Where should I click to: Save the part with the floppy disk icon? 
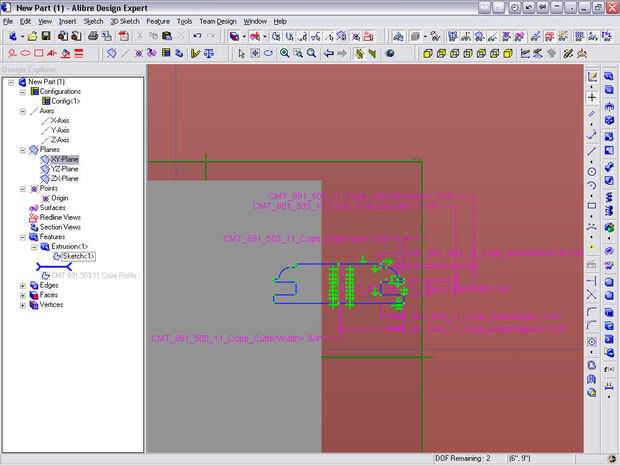click(x=46, y=36)
